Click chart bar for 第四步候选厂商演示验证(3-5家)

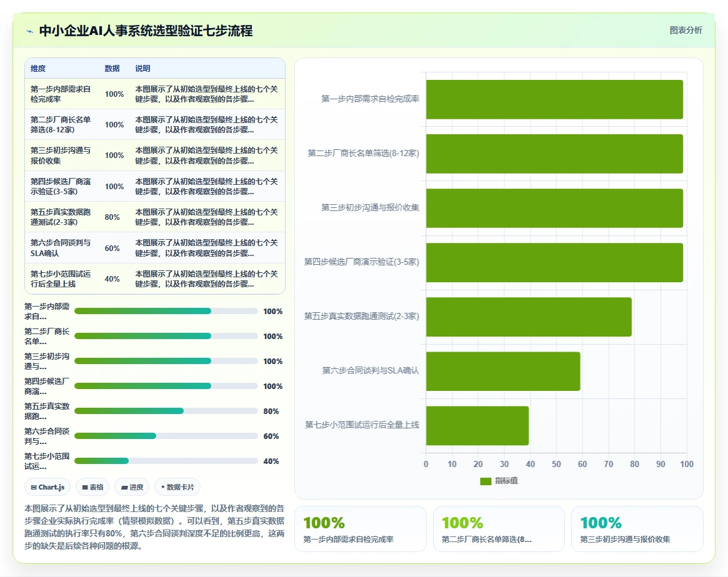coord(554,262)
